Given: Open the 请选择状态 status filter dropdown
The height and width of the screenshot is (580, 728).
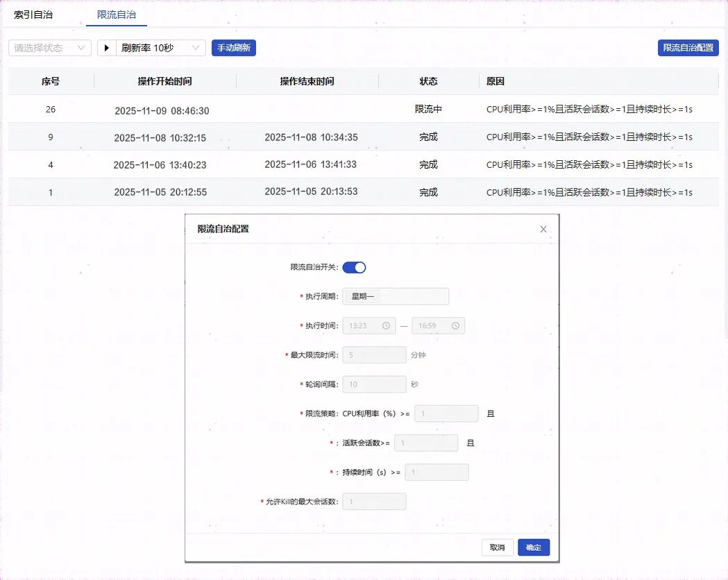Looking at the screenshot, I should pyautogui.click(x=47, y=48).
